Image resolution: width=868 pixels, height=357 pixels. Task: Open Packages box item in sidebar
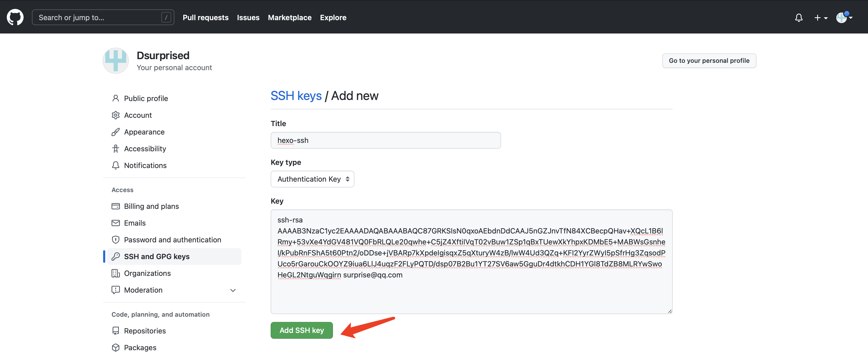(140, 347)
